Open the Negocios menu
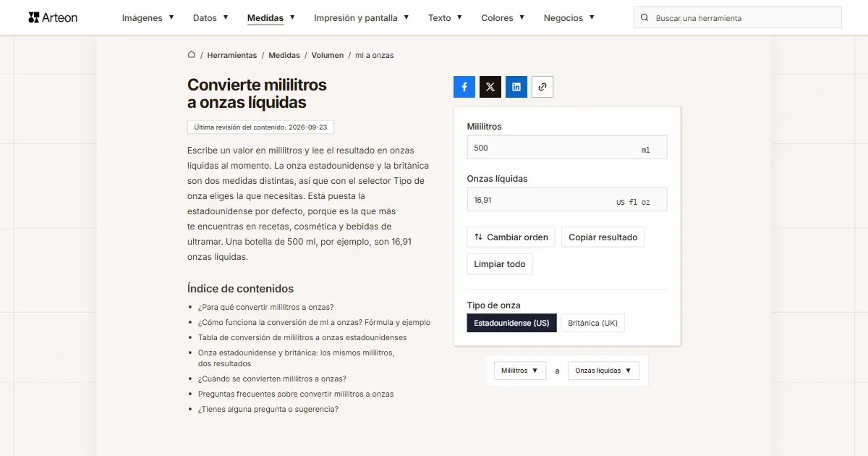The height and width of the screenshot is (456, 868). (x=569, y=17)
